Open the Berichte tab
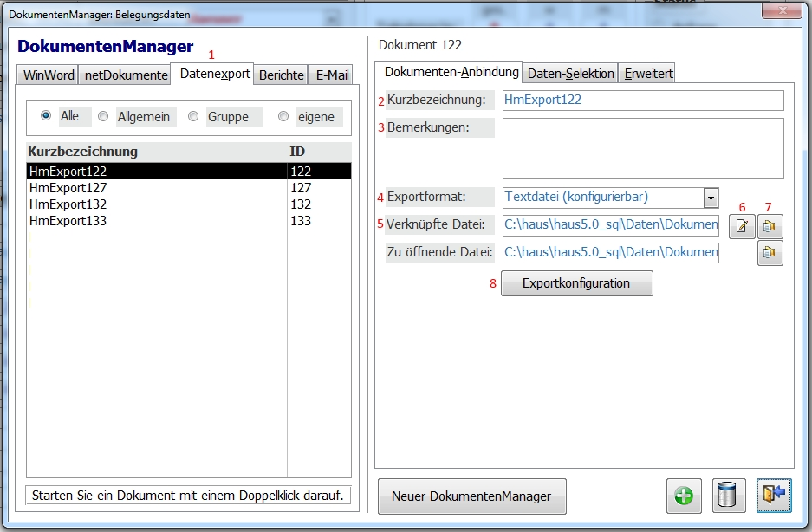Image resolution: width=812 pixels, height=532 pixels. [282, 75]
